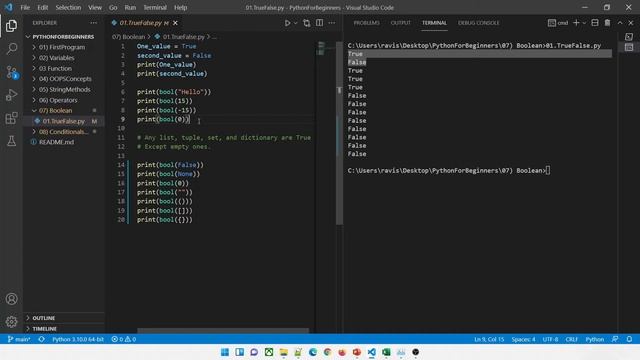This screenshot has width=640, height=360.
Task: Split the terminal panel
Action: [595, 23]
